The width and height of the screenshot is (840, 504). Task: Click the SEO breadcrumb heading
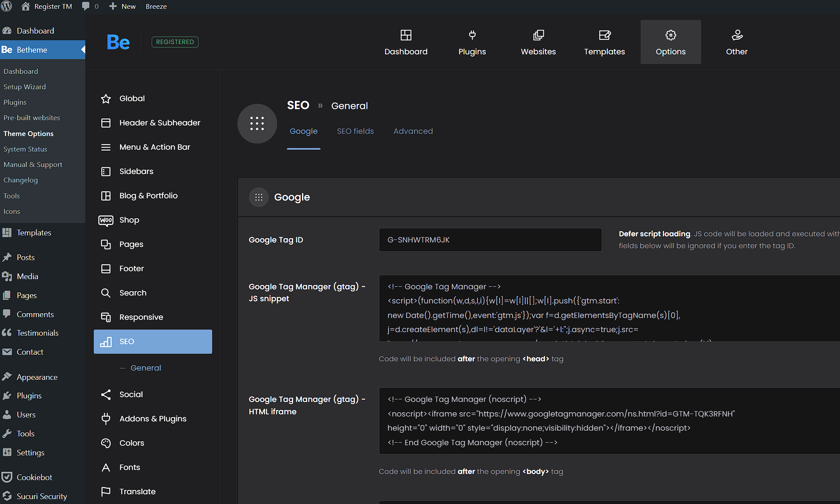(x=298, y=106)
